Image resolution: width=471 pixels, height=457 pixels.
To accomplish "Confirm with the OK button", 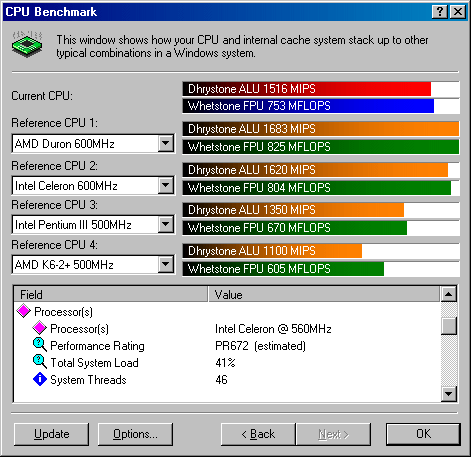I will point(423,434).
